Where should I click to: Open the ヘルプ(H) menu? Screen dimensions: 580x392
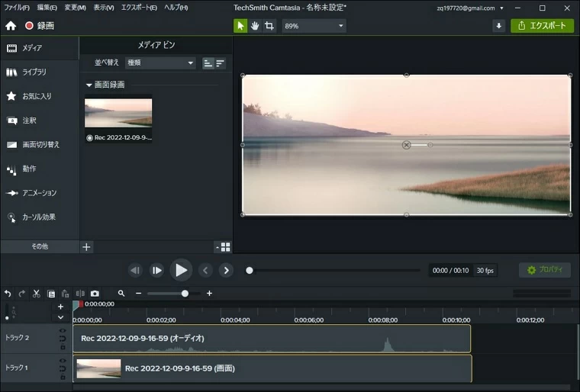click(x=176, y=8)
